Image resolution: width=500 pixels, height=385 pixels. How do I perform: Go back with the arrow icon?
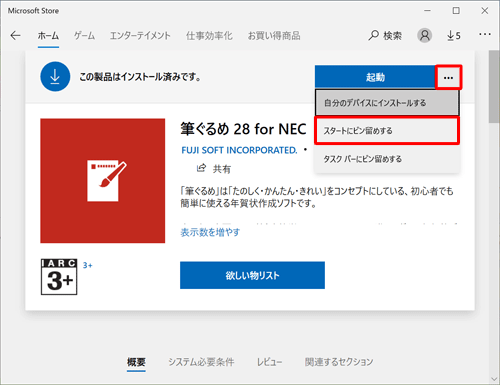click(15, 35)
